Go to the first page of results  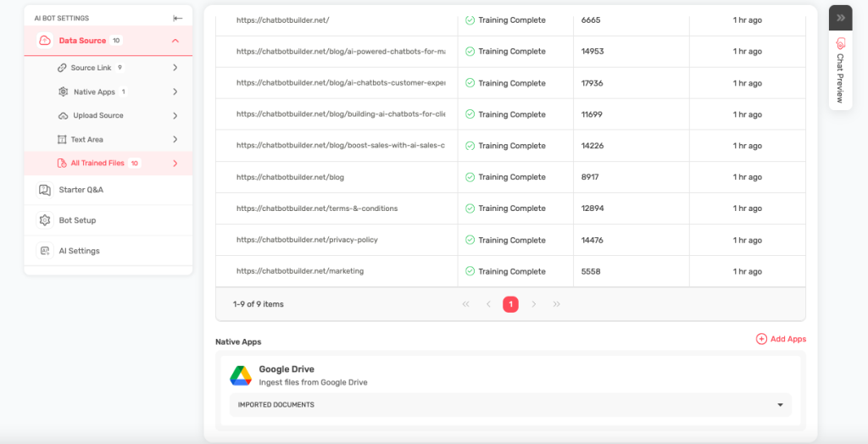[465, 304]
